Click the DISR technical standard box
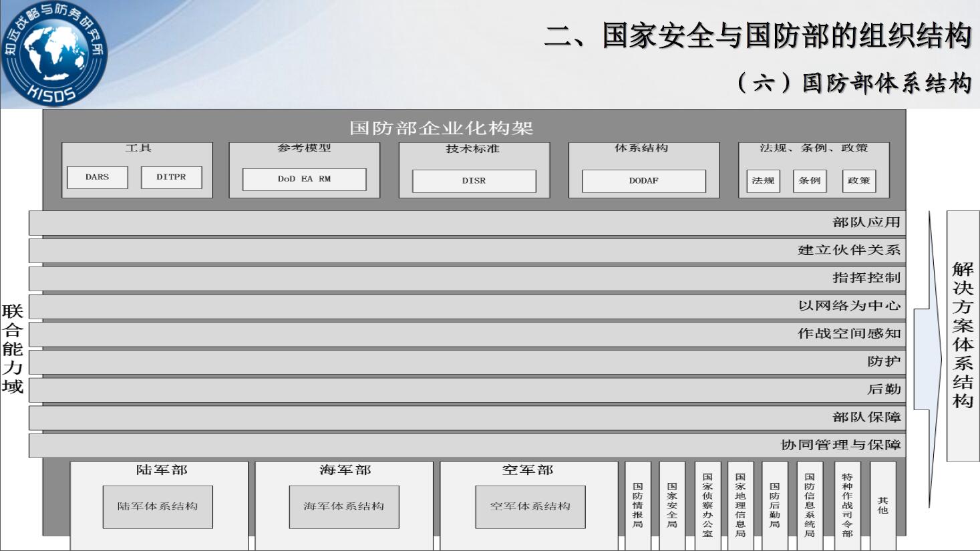 (474, 181)
